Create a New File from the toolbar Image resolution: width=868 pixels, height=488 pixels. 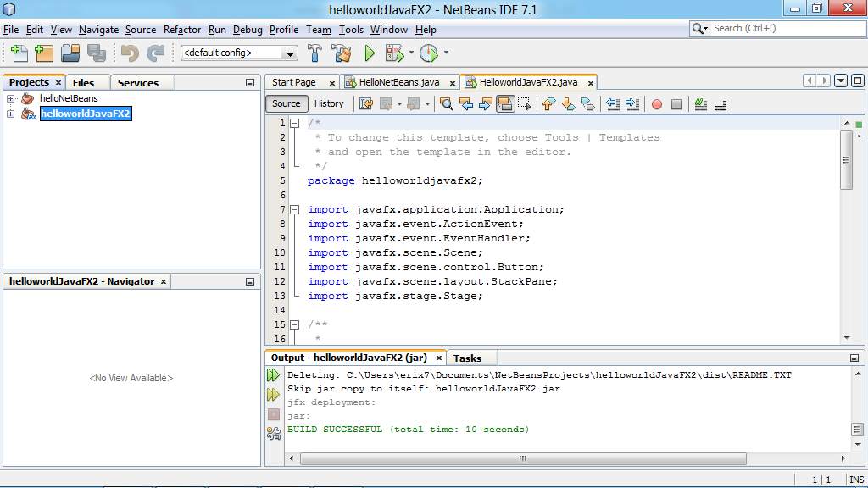coord(19,53)
